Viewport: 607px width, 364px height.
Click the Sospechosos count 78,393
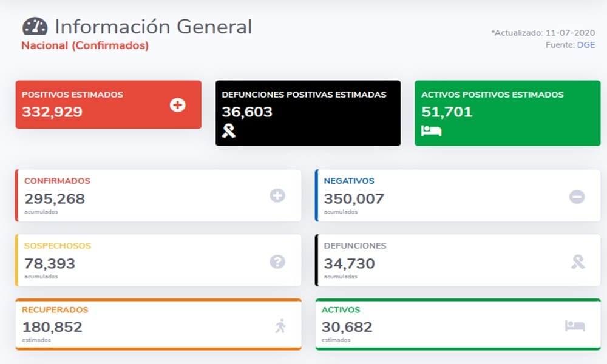[50, 264]
